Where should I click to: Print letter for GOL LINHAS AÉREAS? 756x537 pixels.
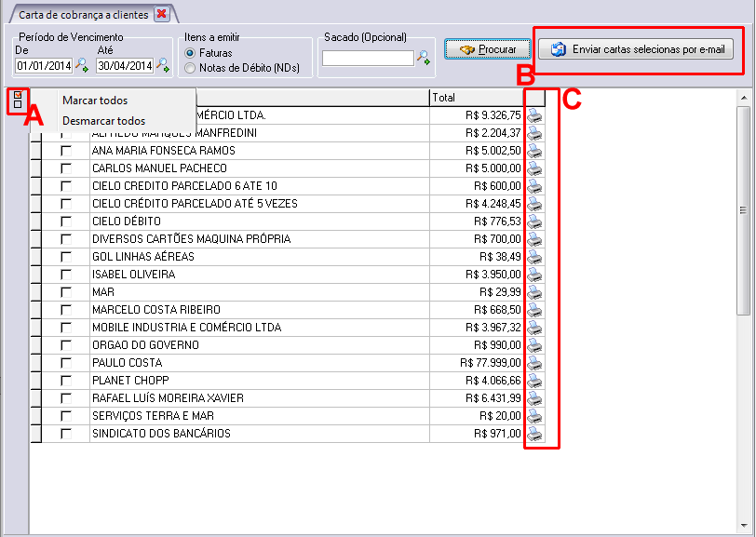(534, 257)
